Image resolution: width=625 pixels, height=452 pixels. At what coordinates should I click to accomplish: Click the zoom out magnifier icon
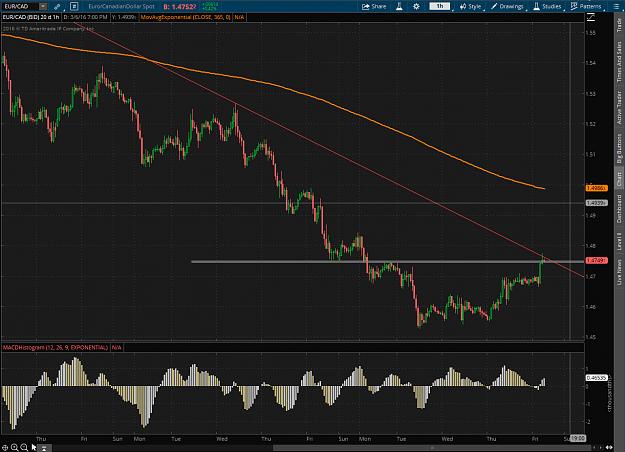[x=24, y=448]
